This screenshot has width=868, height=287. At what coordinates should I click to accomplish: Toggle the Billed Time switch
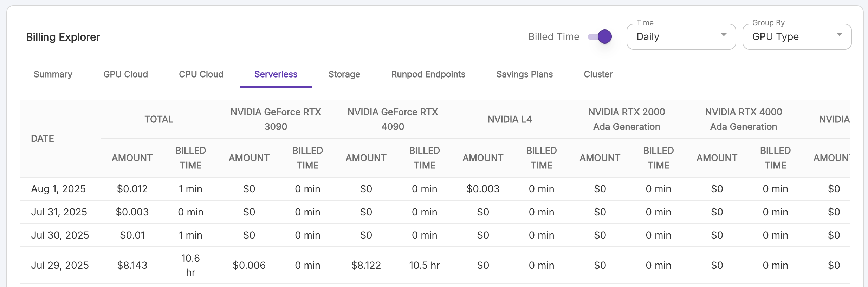(600, 36)
